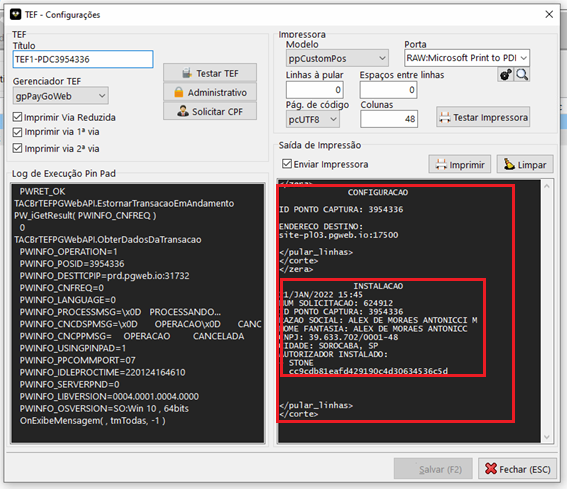570x489 pixels.
Task: Click Solicitar CPF button
Action: click(210, 111)
